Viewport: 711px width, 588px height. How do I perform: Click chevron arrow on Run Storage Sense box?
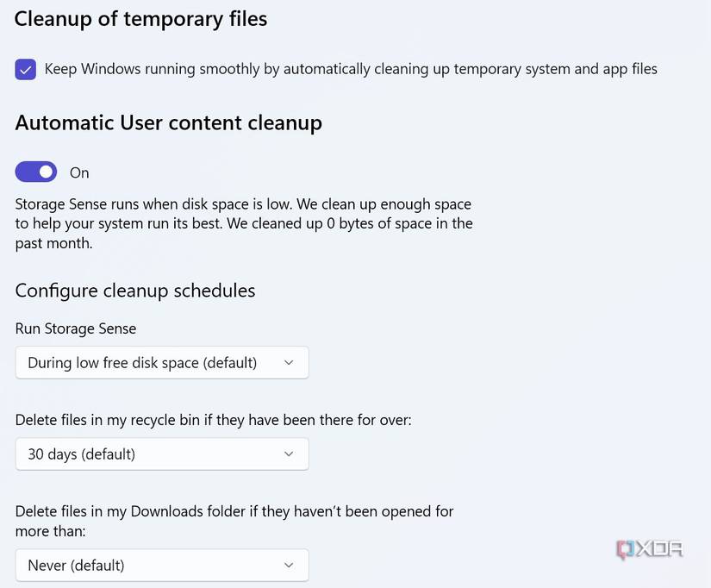click(289, 363)
